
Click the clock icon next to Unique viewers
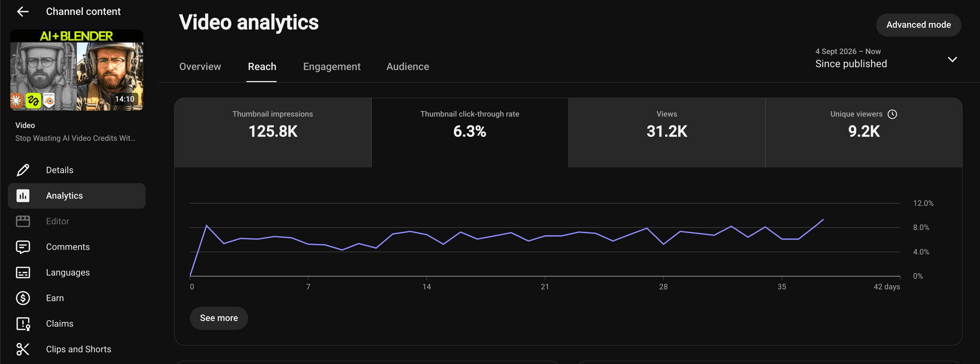point(892,114)
